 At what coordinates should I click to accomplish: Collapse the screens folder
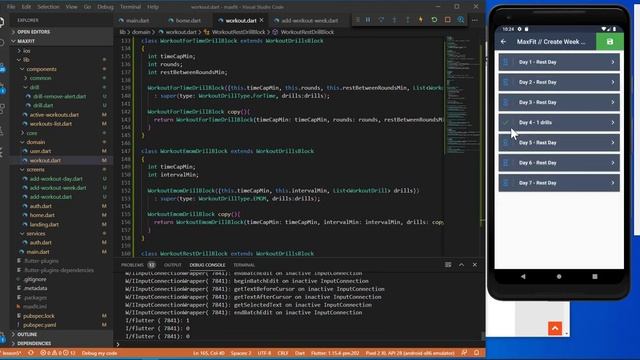[x=36, y=169]
